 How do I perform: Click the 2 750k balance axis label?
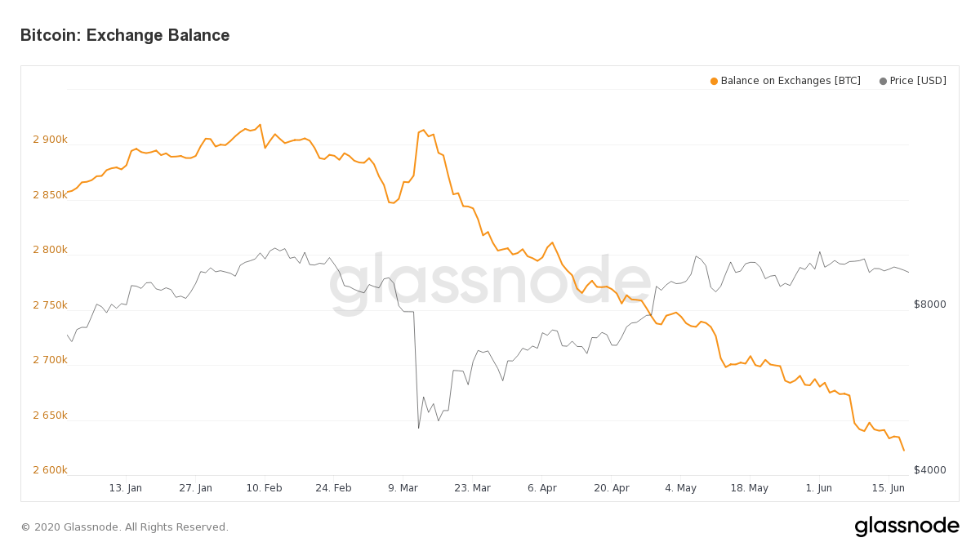(50, 305)
